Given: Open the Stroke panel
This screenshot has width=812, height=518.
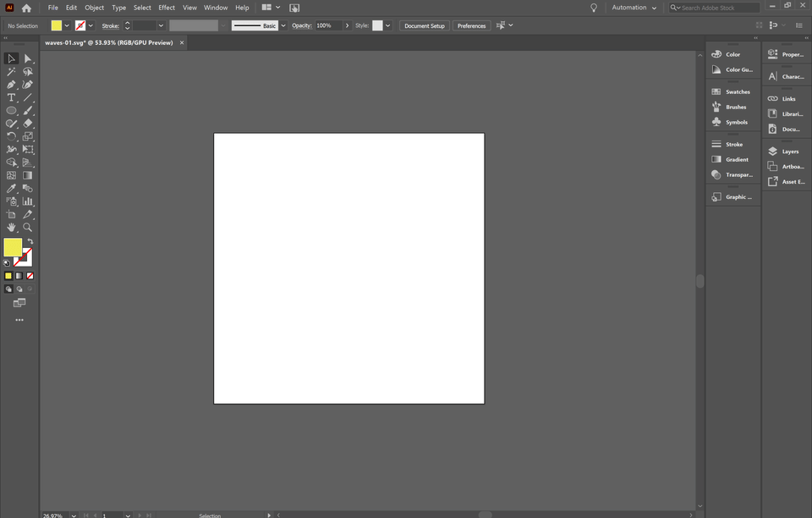Looking at the screenshot, I should click(732, 144).
